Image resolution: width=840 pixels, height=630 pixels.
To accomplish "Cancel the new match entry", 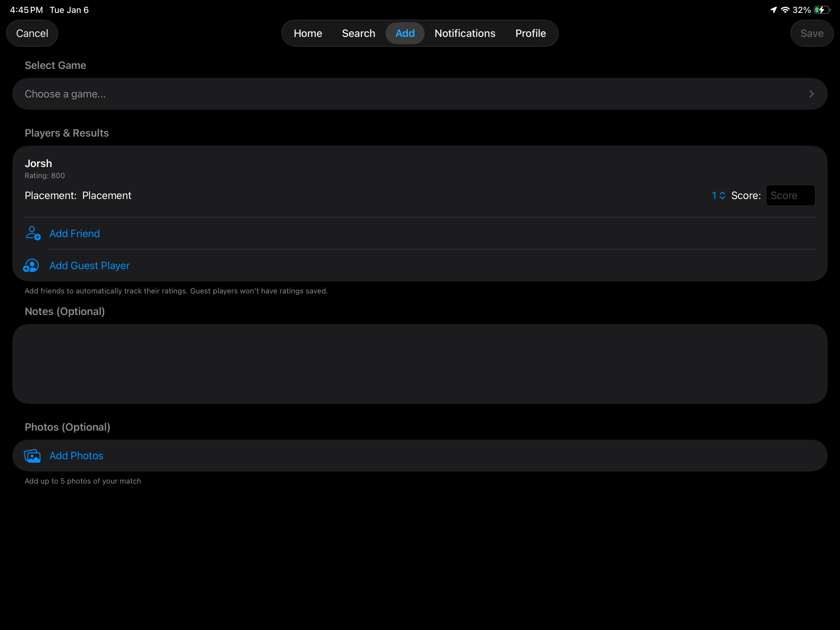I will pos(32,34).
